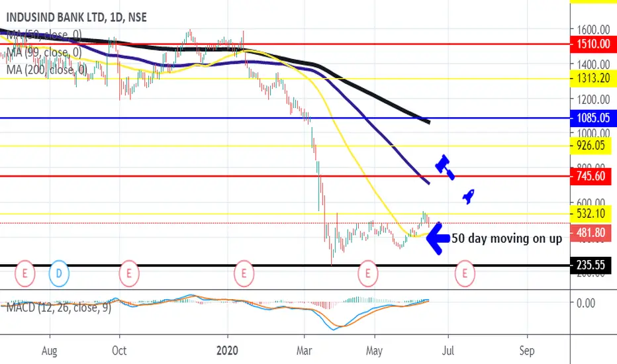Click the yellow 926.05 price label
The width and height of the screenshot is (617, 364).
(591, 146)
